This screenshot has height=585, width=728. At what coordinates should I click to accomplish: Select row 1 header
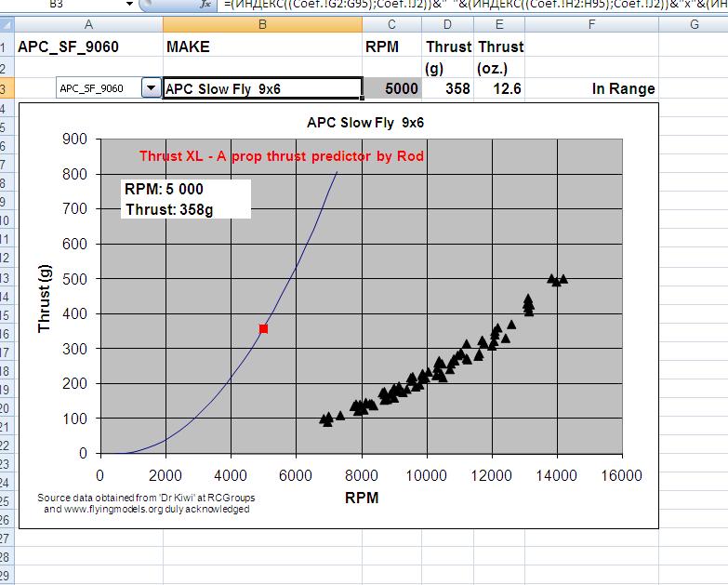(x=7, y=47)
